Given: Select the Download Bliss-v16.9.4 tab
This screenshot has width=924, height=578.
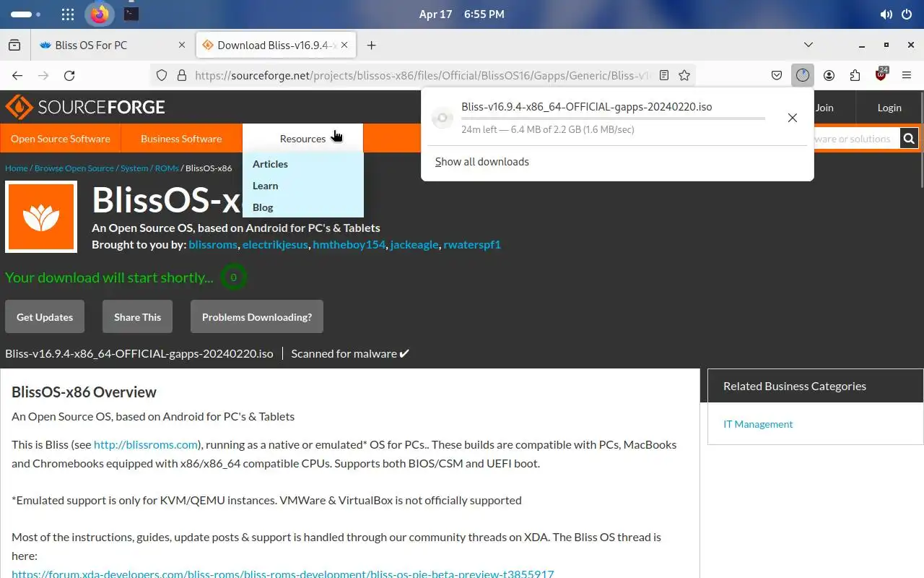Looking at the screenshot, I should (276, 45).
